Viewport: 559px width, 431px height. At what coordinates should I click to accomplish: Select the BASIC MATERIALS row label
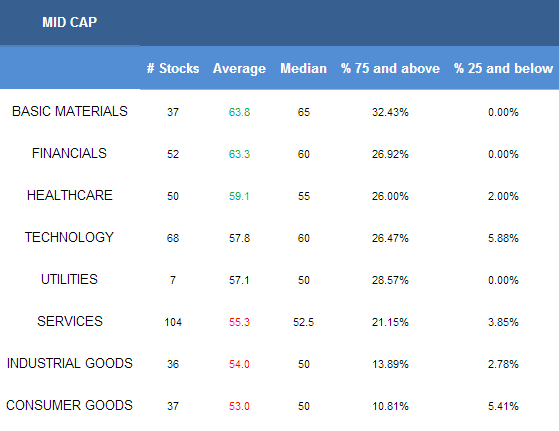coord(70,111)
